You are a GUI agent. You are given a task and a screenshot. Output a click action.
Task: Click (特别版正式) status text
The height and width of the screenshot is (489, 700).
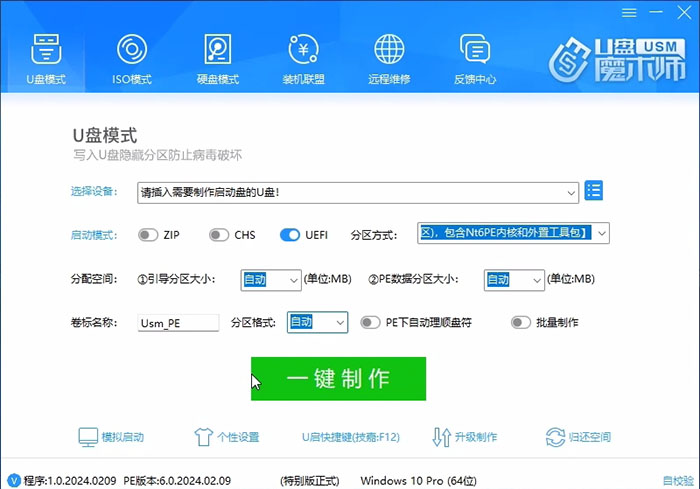[310, 481]
